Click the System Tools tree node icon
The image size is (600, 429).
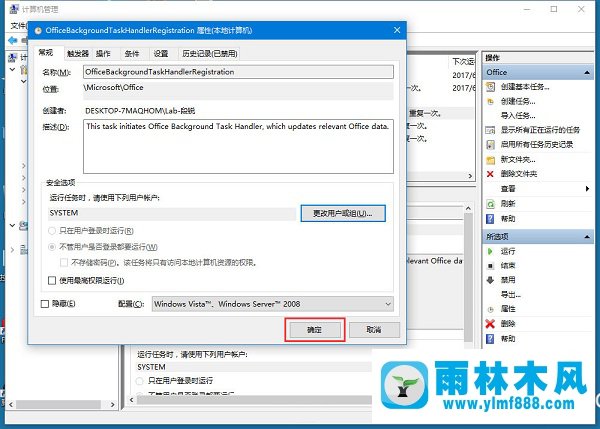tap(24, 70)
